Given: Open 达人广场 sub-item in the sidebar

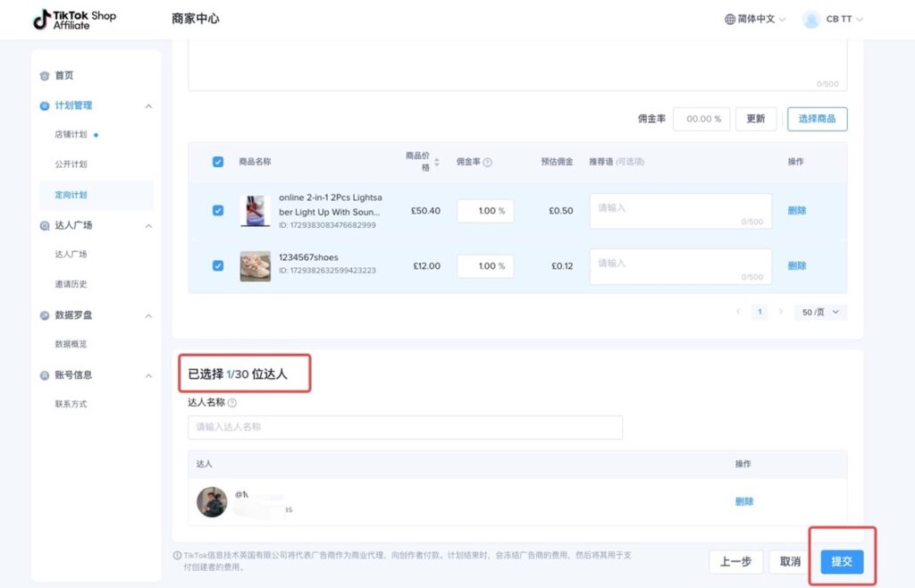Looking at the screenshot, I should coord(71,255).
